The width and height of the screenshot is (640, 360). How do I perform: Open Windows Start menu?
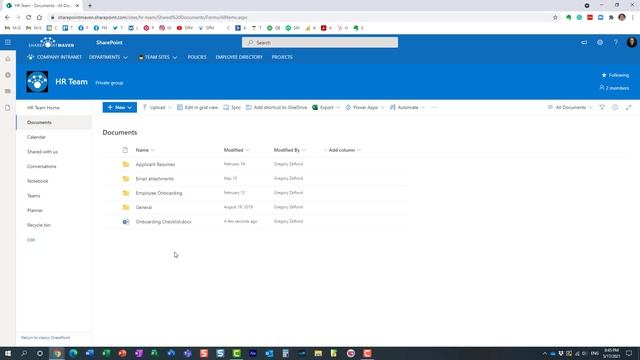click(8, 353)
